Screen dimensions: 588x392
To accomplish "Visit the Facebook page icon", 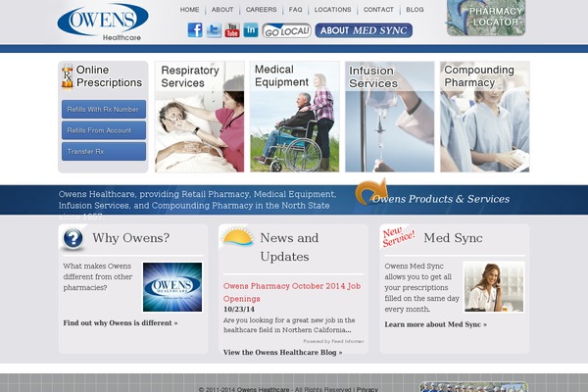I will click(x=195, y=30).
